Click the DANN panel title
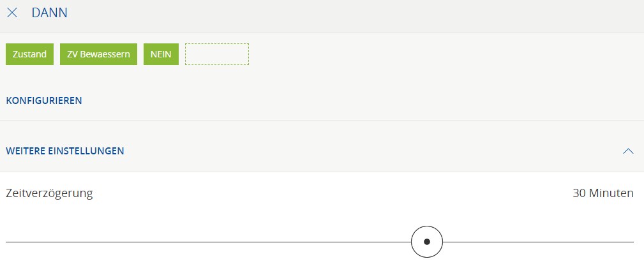This screenshot has height=273, width=644. tap(49, 13)
